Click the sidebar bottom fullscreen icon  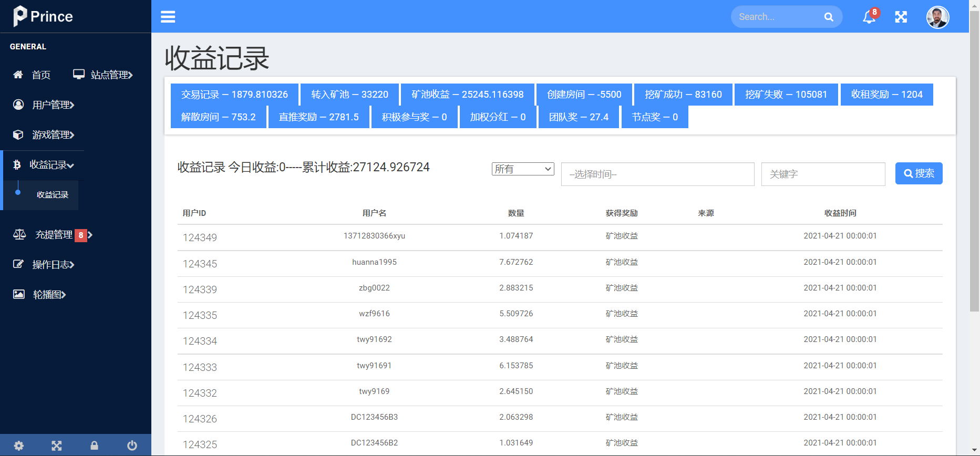tap(57, 445)
